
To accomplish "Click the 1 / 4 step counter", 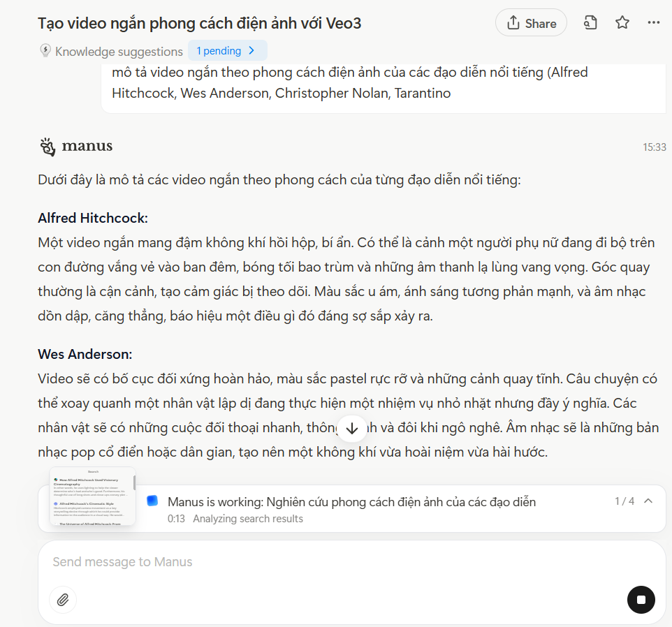I will [624, 501].
